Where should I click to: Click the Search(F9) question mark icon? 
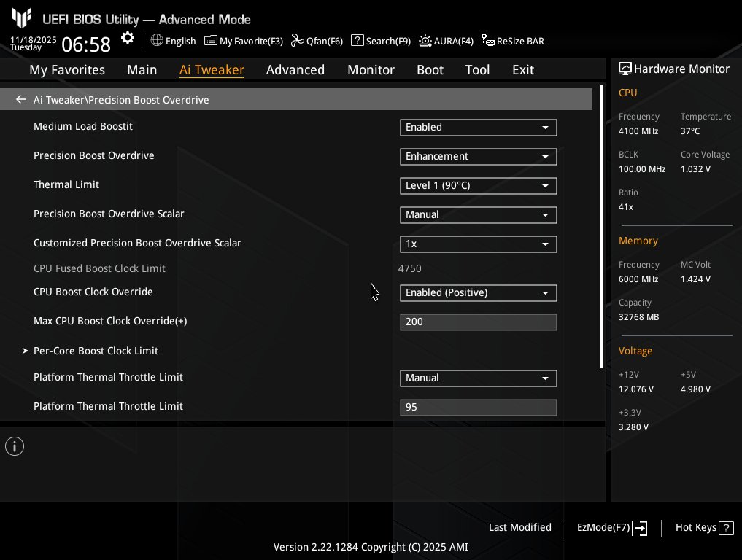click(358, 40)
